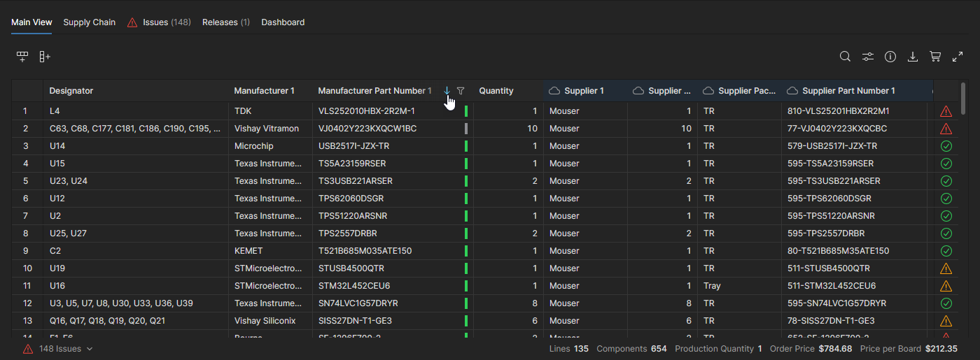The width and height of the screenshot is (980, 360).
Task: Select row number 10
Action: coord(27,268)
